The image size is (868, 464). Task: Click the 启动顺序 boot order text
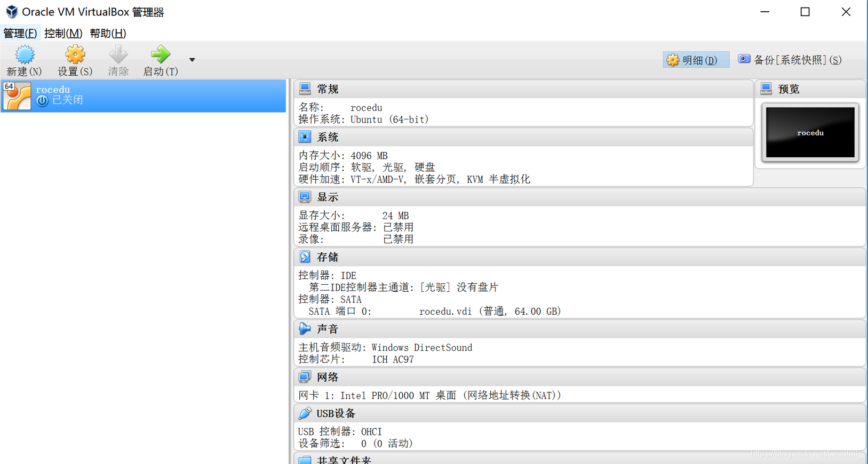click(x=367, y=167)
